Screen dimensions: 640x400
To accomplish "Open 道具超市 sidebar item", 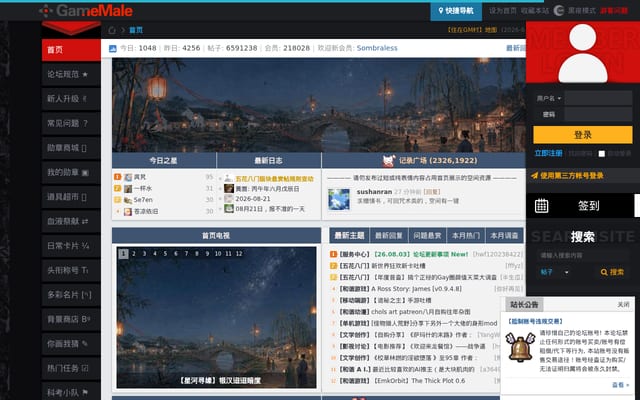I will coord(71,197).
